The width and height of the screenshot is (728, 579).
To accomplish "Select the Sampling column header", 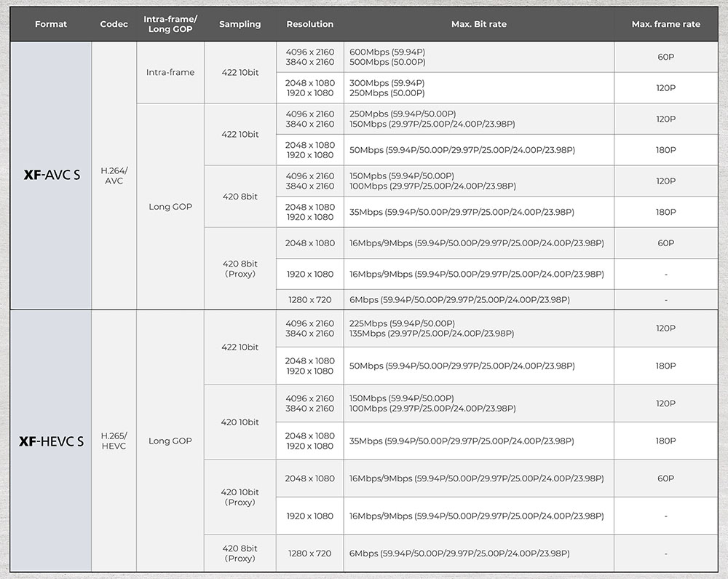I will (240, 24).
